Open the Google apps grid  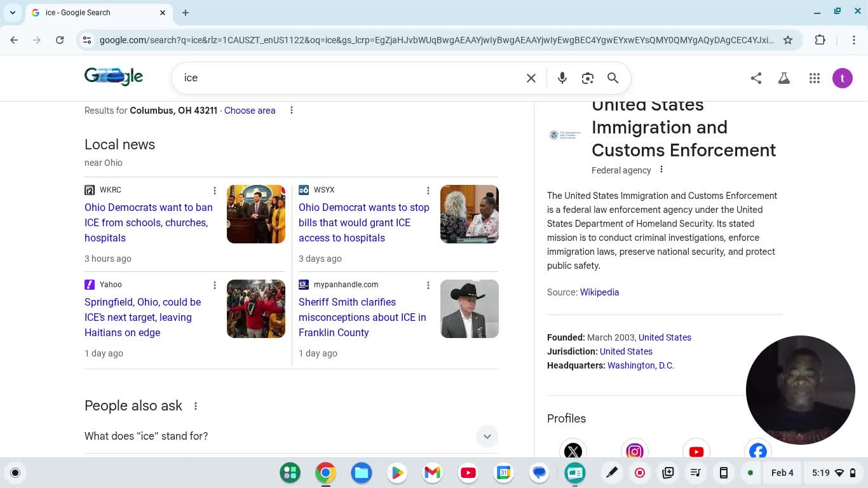click(814, 78)
